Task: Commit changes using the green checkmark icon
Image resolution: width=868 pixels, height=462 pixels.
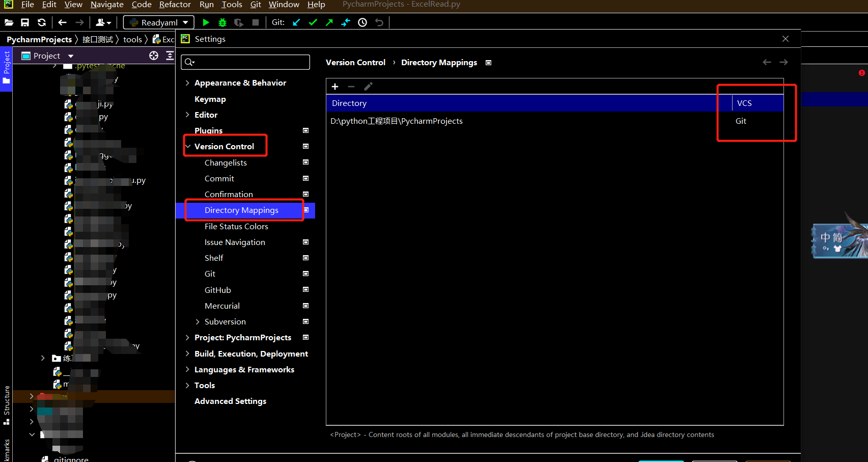Action: click(x=313, y=22)
